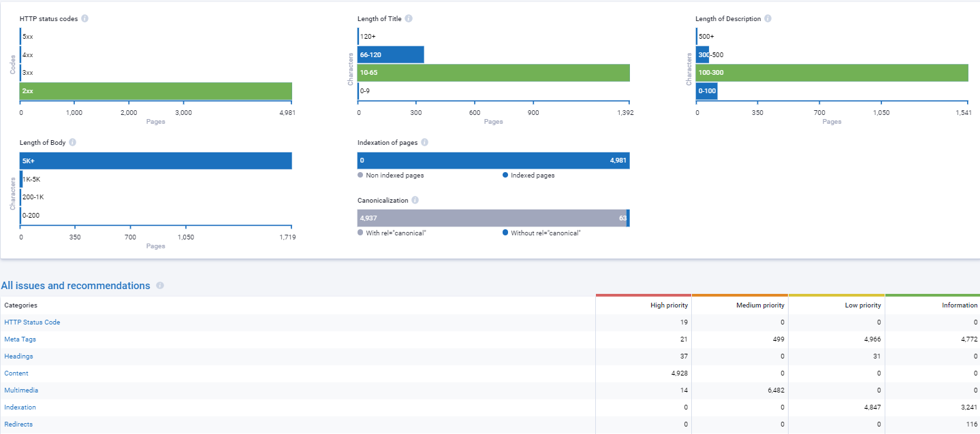This screenshot has width=980, height=434.
Task: Click the 116 Redirects information value
Action: pos(973,424)
